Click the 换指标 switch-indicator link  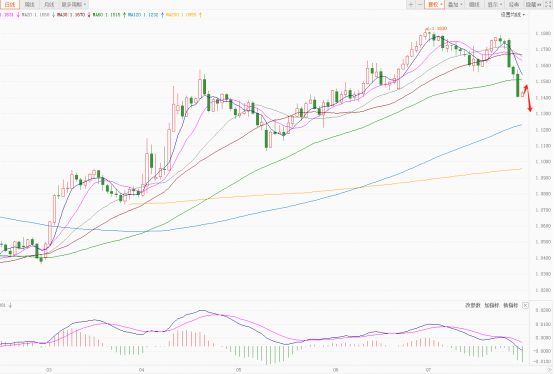click(x=511, y=305)
